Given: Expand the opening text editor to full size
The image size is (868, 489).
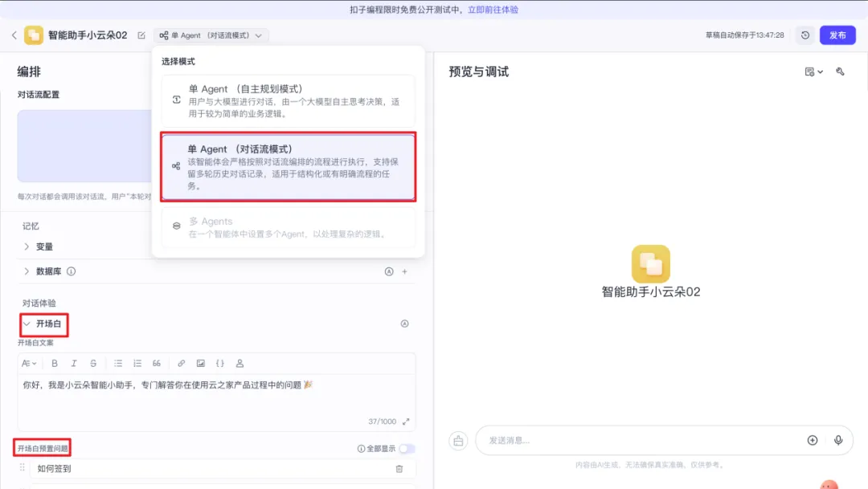Looking at the screenshot, I should point(406,422).
